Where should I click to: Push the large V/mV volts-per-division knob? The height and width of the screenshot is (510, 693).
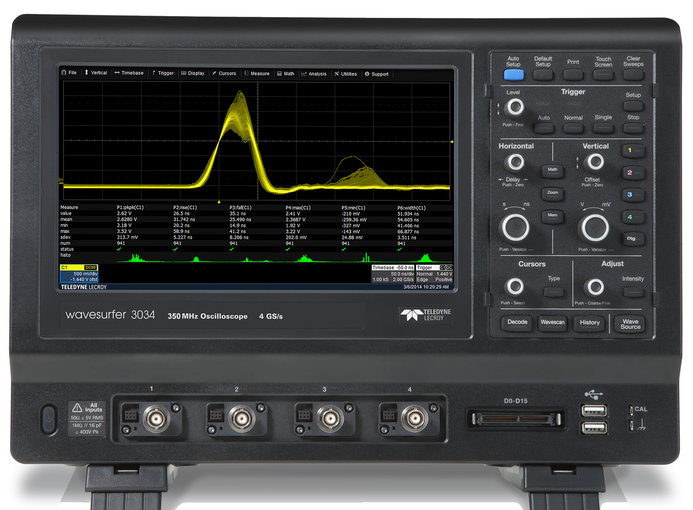595,228
